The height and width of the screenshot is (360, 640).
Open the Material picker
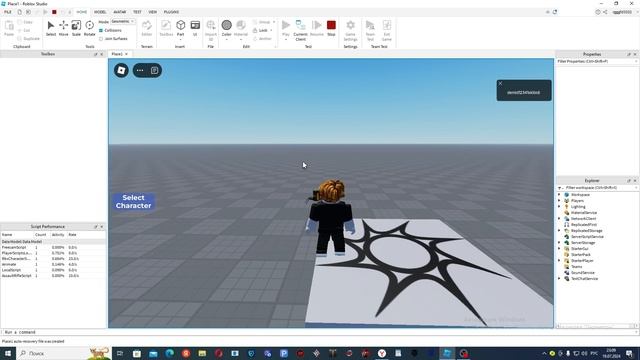point(241,28)
